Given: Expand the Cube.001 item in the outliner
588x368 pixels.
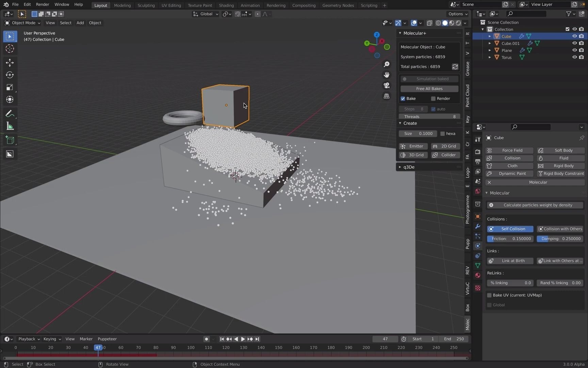Looking at the screenshot, I should 489,43.
